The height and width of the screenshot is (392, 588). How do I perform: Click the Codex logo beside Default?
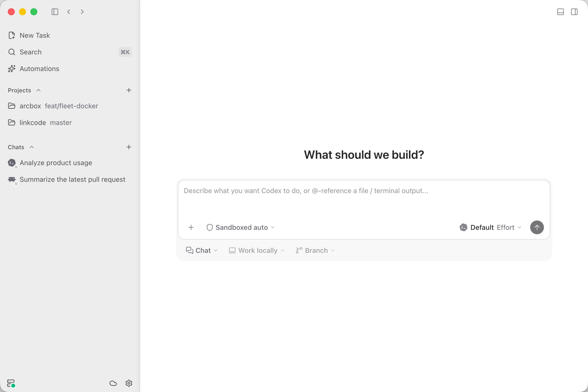[x=463, y=227]
